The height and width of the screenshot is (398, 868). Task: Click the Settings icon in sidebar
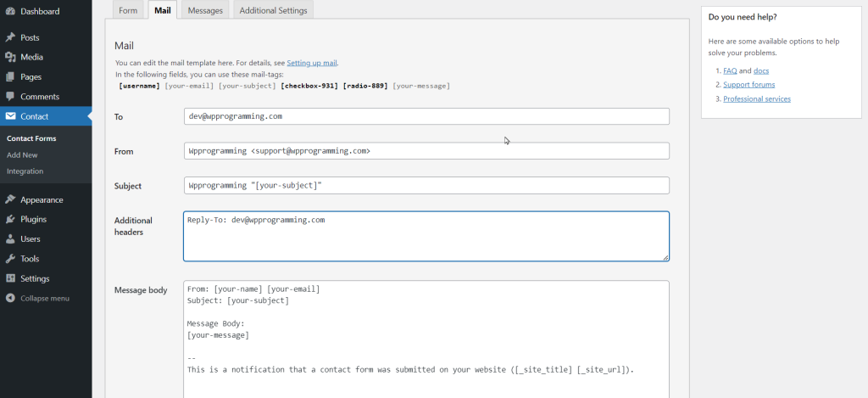10,278
